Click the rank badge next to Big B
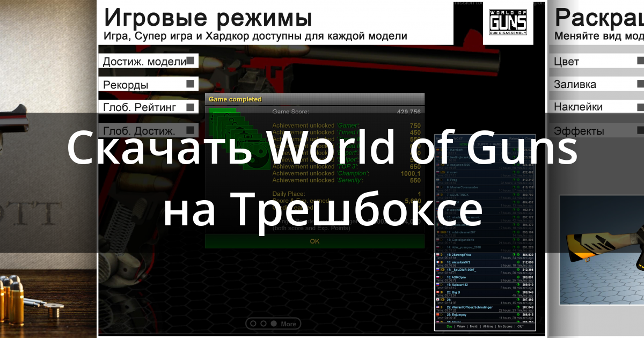This screenshot has width=644, height=338. coord(442,292)
